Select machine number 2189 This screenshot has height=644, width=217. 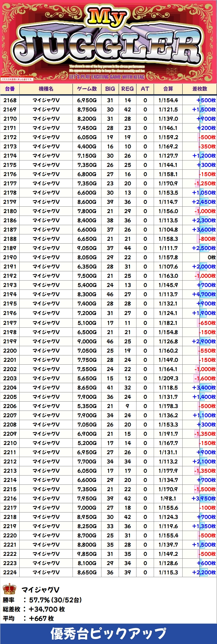tap(10, 248)
